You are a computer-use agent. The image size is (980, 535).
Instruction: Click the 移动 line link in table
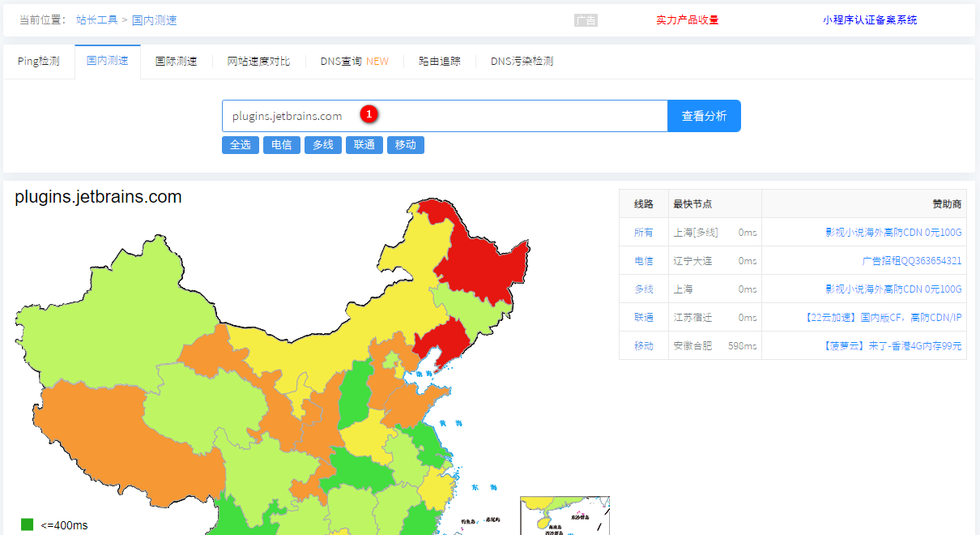coord(644,346)
